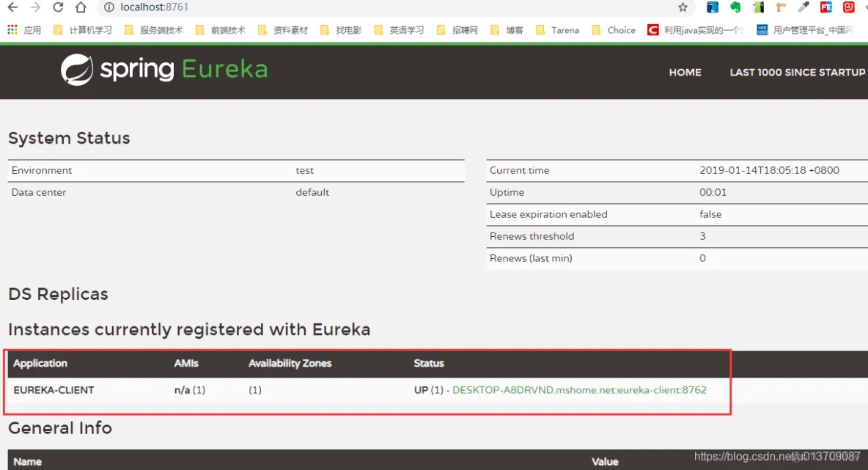Screen dimensions: 868x470
Task: Select the Lease expiration enabled value false
Action: [710, 214]
